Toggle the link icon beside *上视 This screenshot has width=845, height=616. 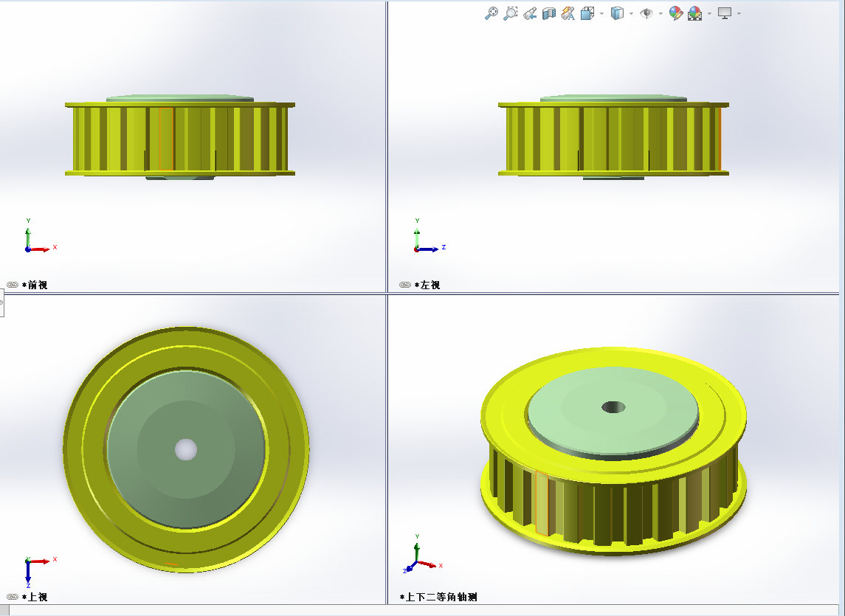click(x=13, y=597)
